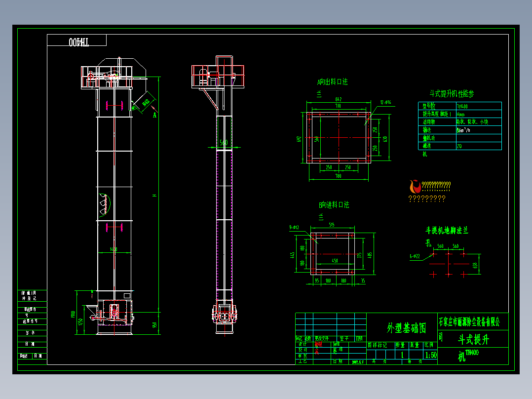
Task: Click the 485 dimension right of inlet flange
Action: click(370, 255)
